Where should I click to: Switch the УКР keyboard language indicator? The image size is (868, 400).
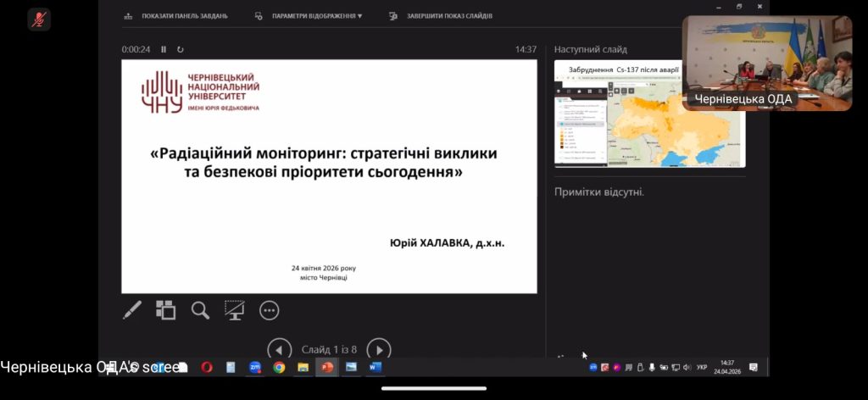[702, 367]
